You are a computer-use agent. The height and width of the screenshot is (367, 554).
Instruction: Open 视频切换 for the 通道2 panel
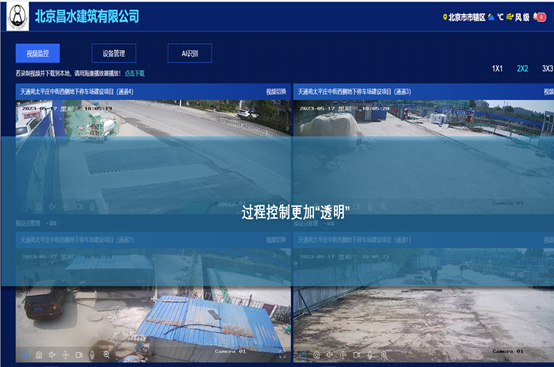[276, 240]
